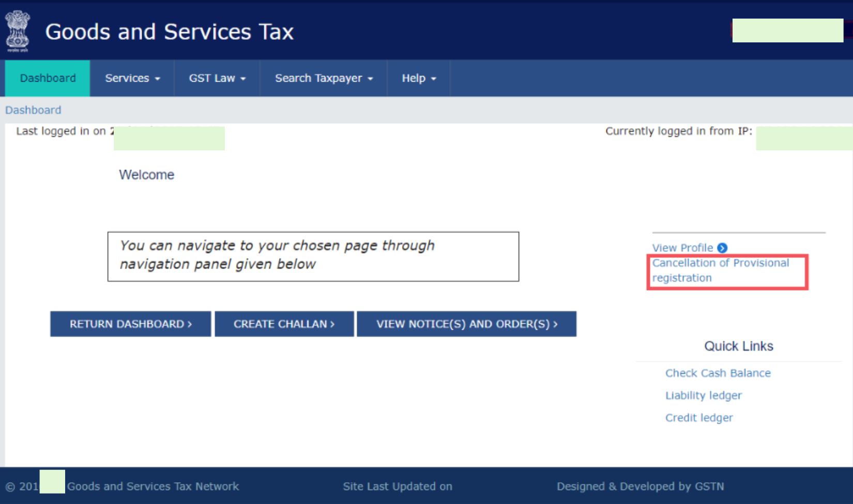Viewport: 853px width, 504px height.
Task: Click Designed & Developed by GSTN footer text
Action: (640, 486)
